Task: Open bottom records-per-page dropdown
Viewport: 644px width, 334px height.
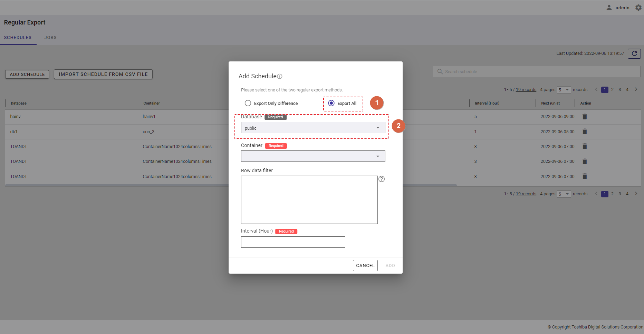Action: [x=564, y=194]
